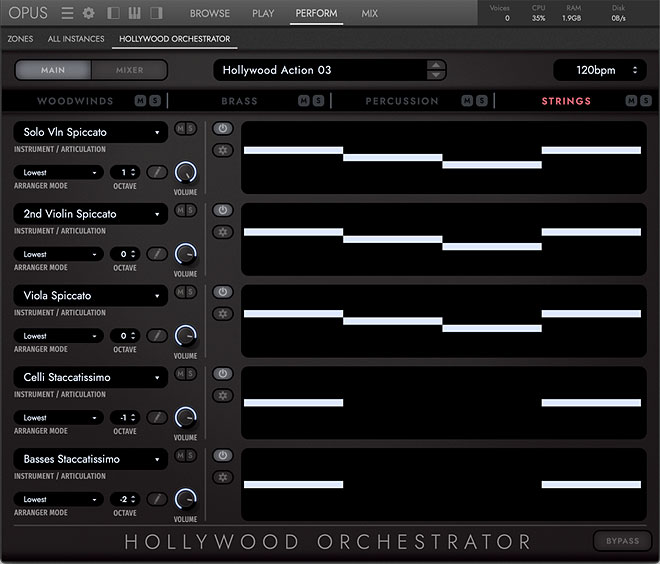Click the Hollywood Action 03 preset name field

[320, 70]
